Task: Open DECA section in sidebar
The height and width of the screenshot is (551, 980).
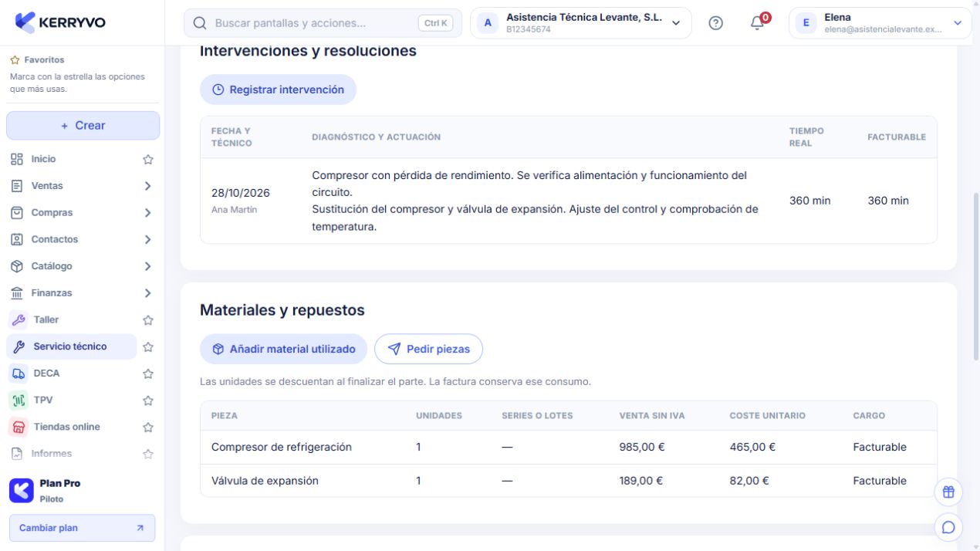Action: (x=72, y=374)
